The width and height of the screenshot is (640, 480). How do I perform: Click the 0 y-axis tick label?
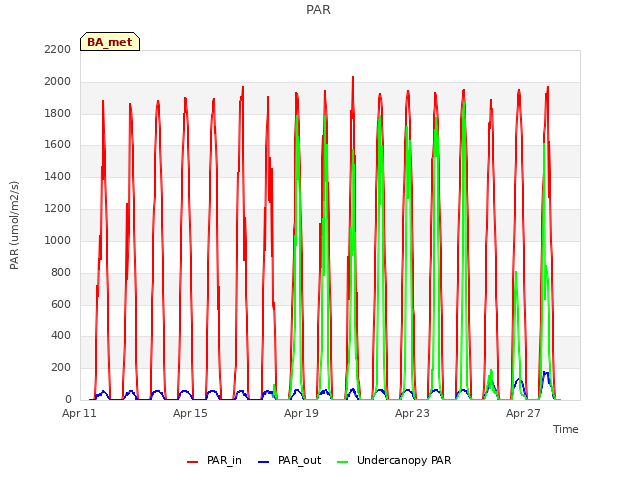(68, 400)
